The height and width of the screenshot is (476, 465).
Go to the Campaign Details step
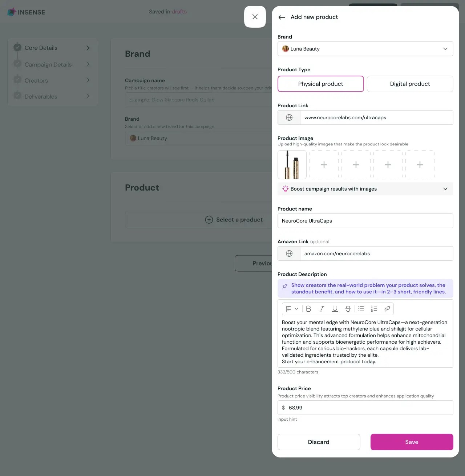[48, 64]
